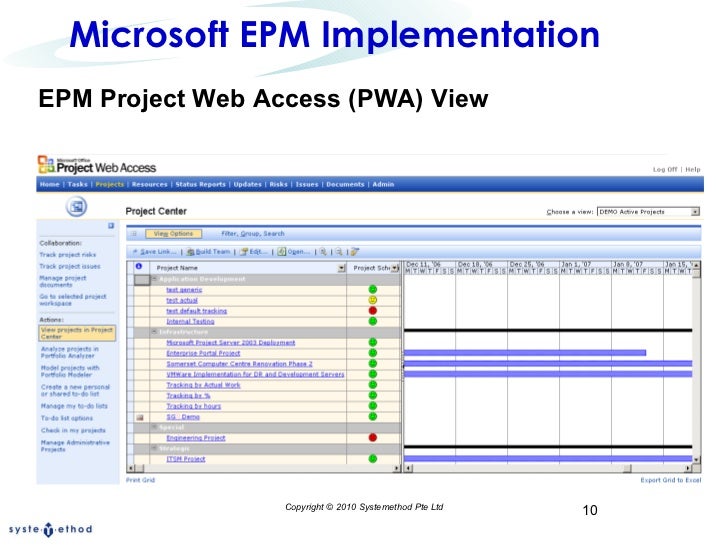Click green indicator for Internal Testing

372,321
